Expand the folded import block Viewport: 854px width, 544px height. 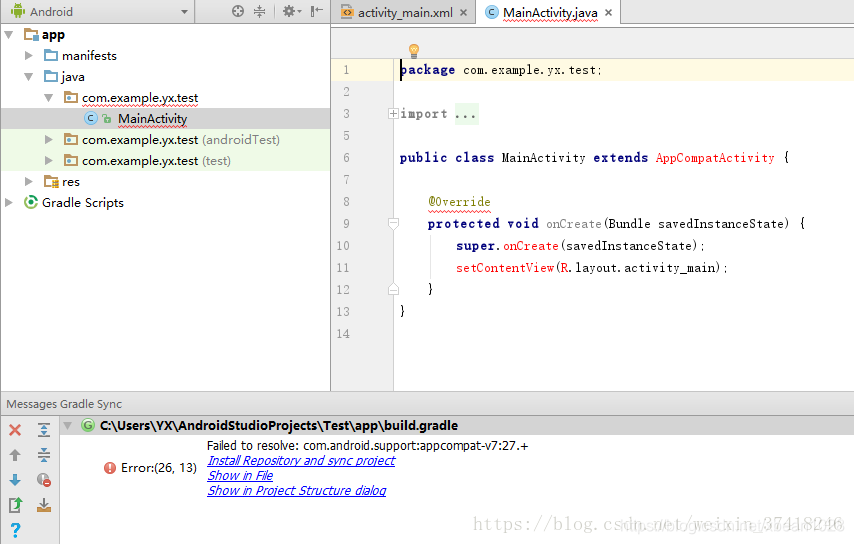(x=393, y=114)
